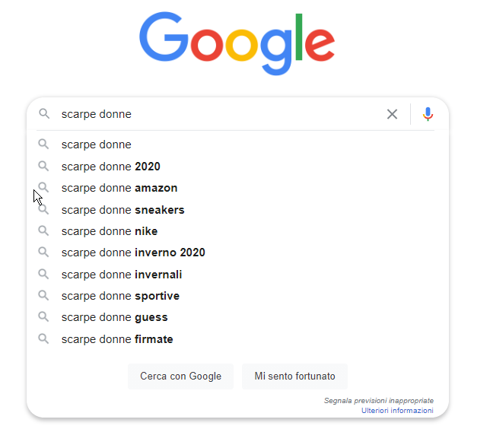Click magnifier icon beside 'scarpe donne guess'

coord(43,316)
